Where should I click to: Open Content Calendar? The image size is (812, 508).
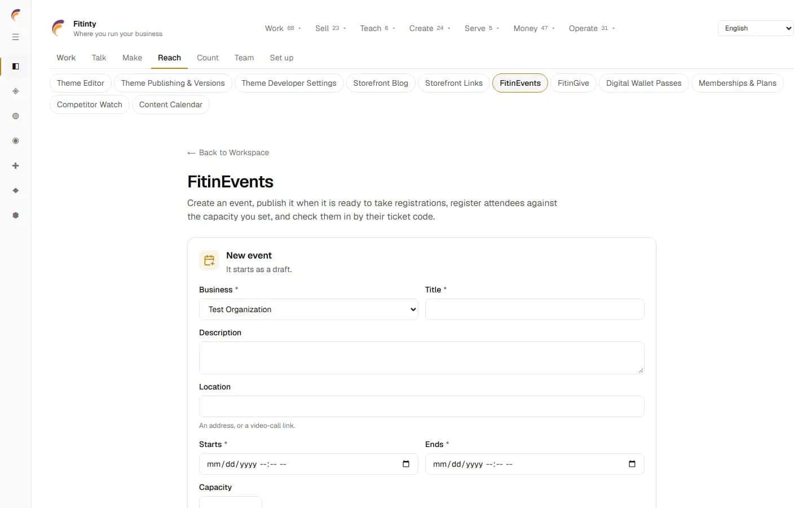170,104
